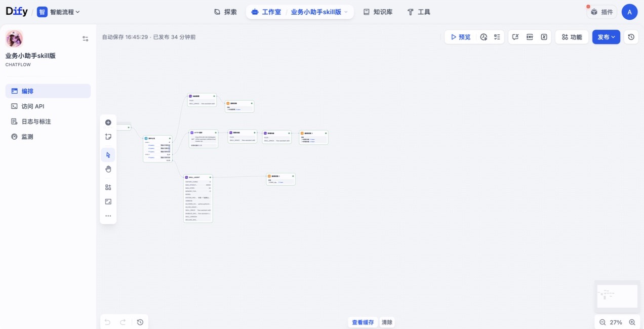The height and width of the screenshot is (329, 644).
Task: Click the organize blocks icon
Action: 108,187
